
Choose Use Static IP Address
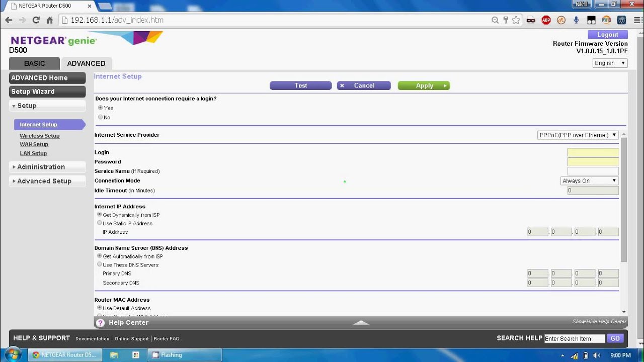100,223
